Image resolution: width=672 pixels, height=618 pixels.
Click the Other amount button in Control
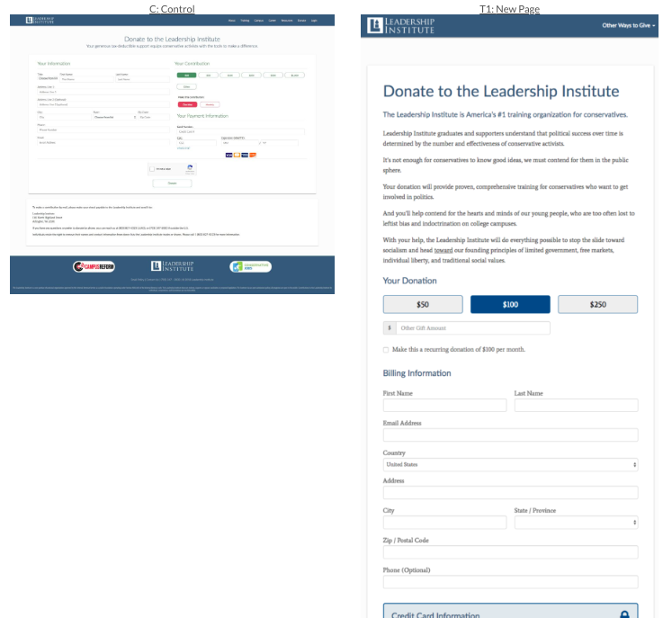pyautogui.click(x=186, y=86)
